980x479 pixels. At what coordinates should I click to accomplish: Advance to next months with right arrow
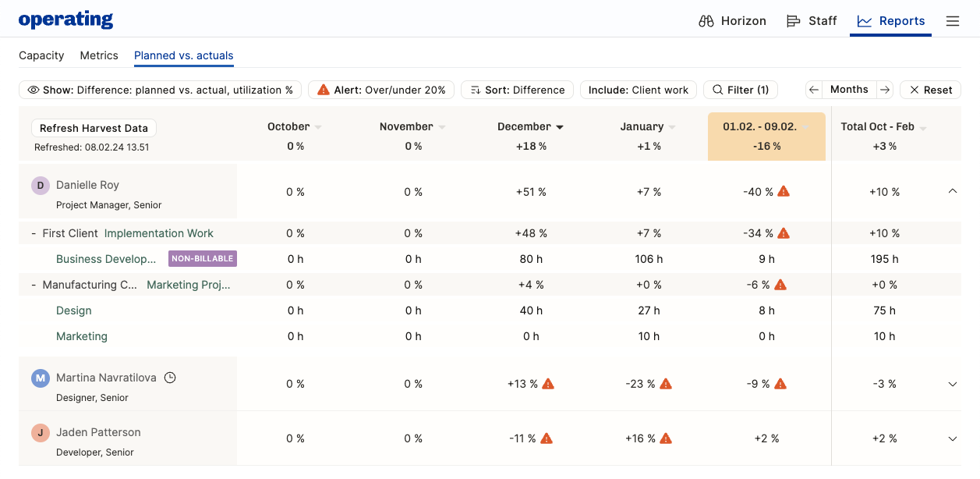tap(884, 90)
